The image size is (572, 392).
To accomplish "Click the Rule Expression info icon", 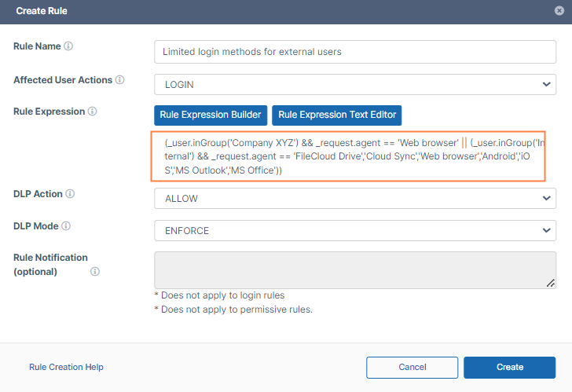I will 92,112.
